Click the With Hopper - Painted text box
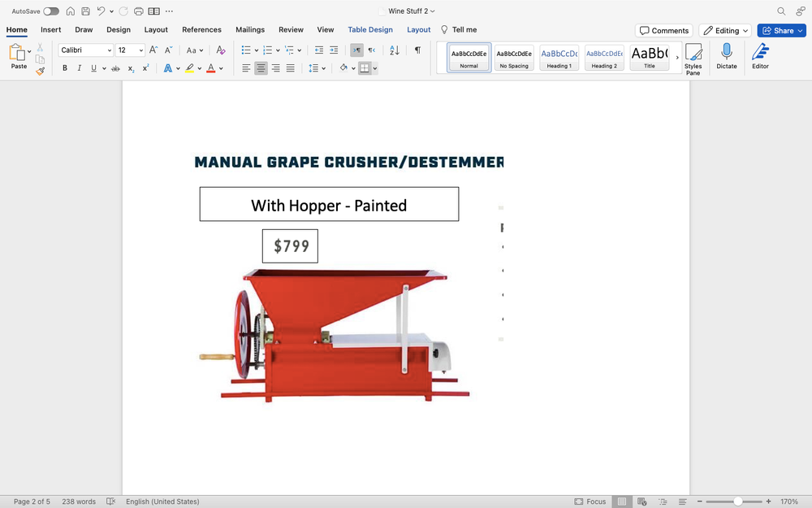Viewport: 812px width, 508px height. click(329, 205)
